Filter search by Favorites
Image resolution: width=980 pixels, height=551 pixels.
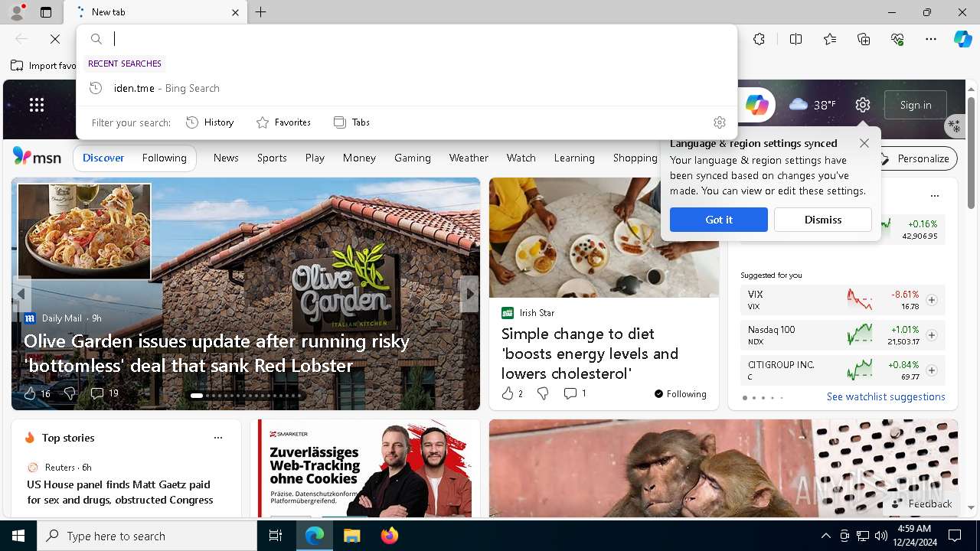pos(283,122)
